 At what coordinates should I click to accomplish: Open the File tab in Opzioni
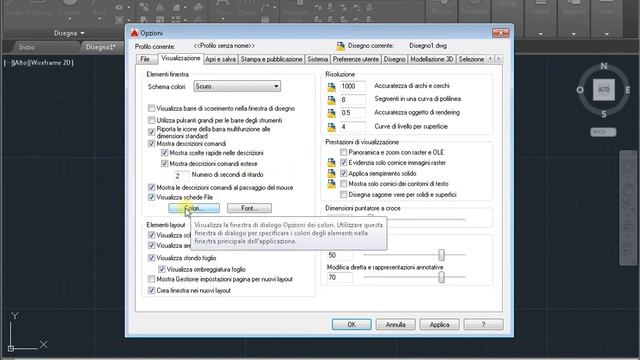145,59
